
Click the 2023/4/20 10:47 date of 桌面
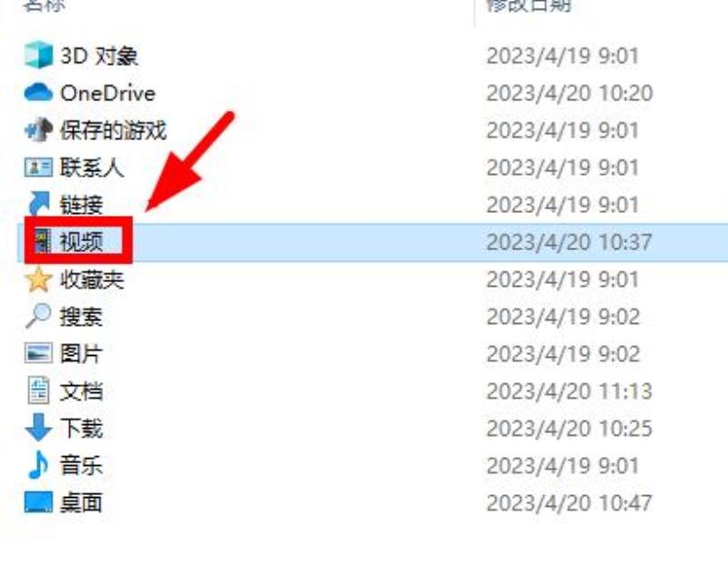(x=570, y=503)
